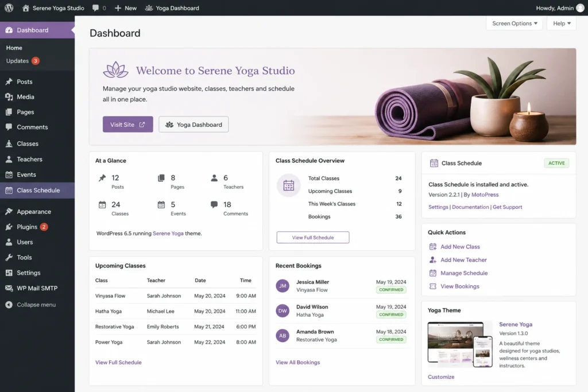Click the Yoga Dashboard button in welcome panel

(194, 124)
